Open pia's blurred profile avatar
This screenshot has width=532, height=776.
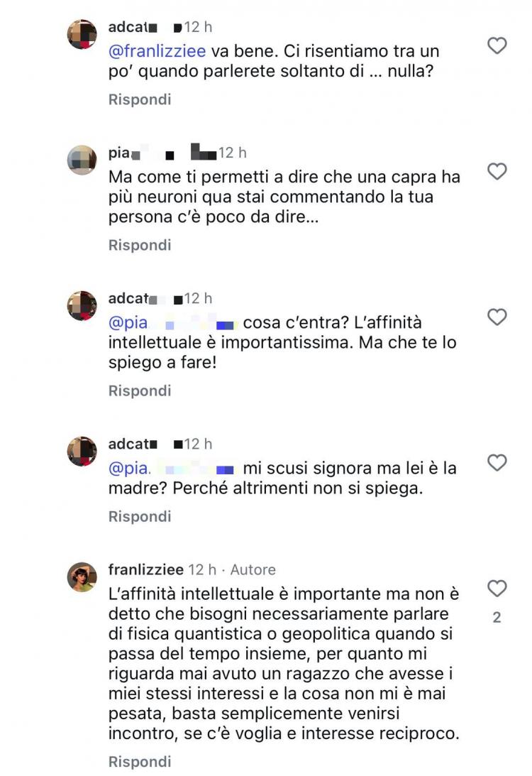[x=82, y=160]
